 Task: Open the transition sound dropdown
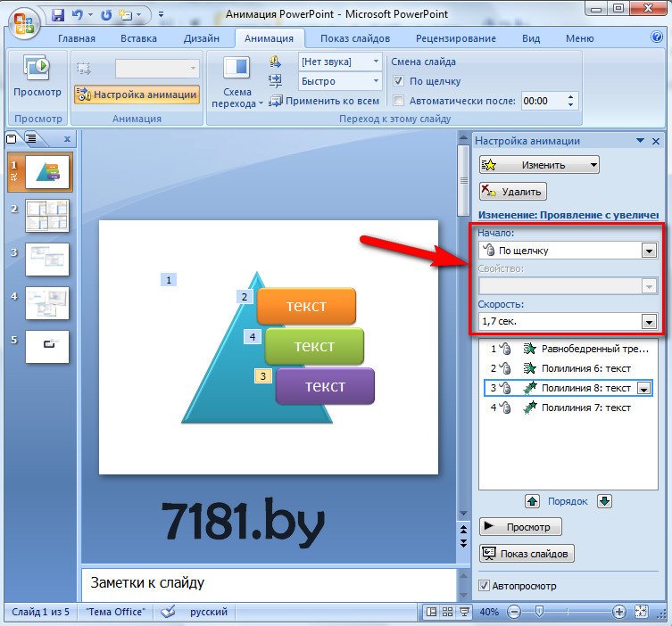[376, 62]
